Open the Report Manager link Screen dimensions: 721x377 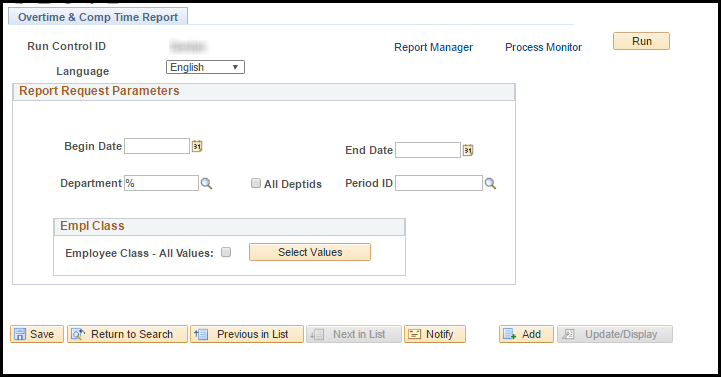click(433, 47)
